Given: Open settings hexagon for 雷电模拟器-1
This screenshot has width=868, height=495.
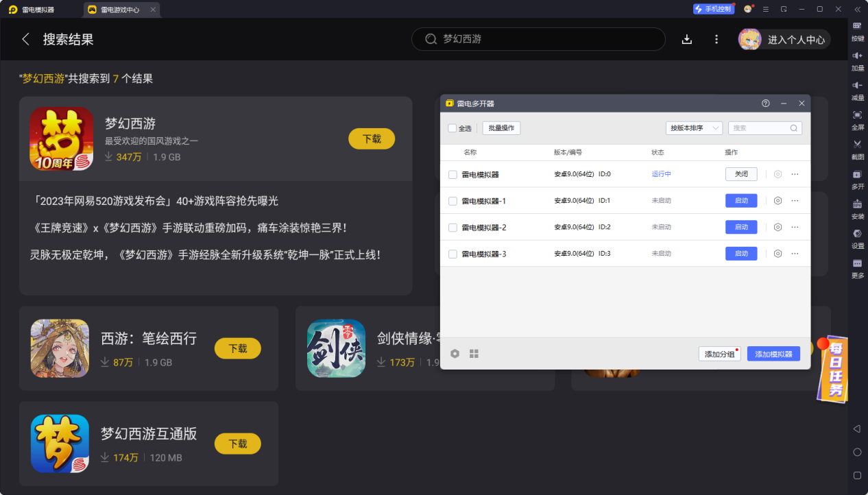Looking at the screenshot, I should (x=777, y=201).
